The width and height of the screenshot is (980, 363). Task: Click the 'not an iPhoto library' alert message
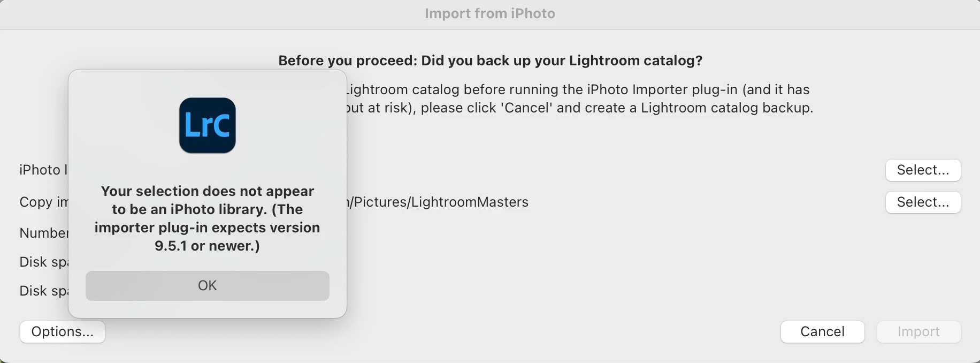tap(208, 218)
